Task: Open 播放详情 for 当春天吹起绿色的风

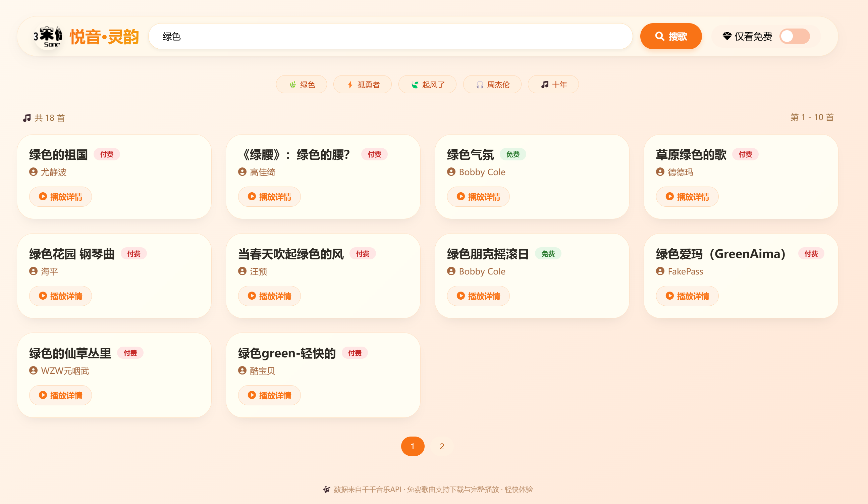Action: point(269,296)
